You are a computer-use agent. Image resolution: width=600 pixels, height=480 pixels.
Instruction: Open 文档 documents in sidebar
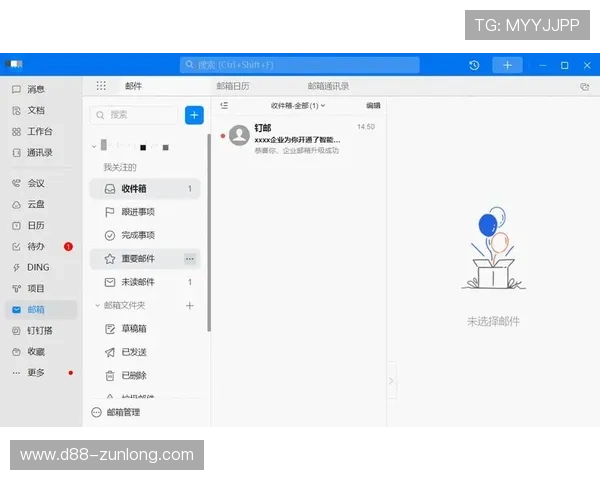coord(35,110)
